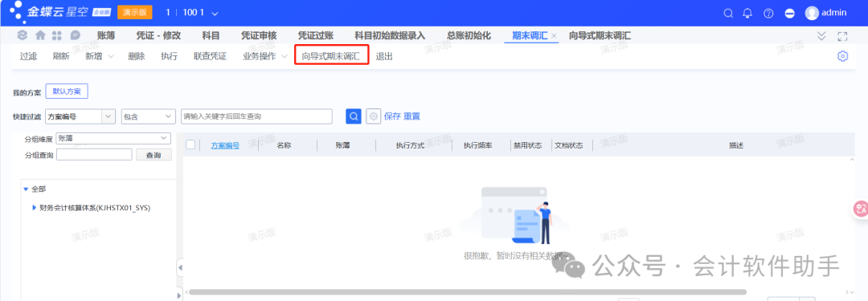The width and height of the screenshot is (868, 301).
Task: Click the 描述 column header
Action: tap(736, 145)
